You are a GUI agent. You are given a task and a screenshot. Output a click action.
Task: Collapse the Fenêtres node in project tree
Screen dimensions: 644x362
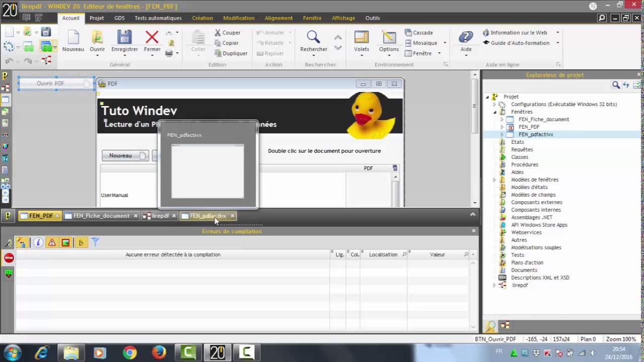pyautogui.click(x=494, y=112)
